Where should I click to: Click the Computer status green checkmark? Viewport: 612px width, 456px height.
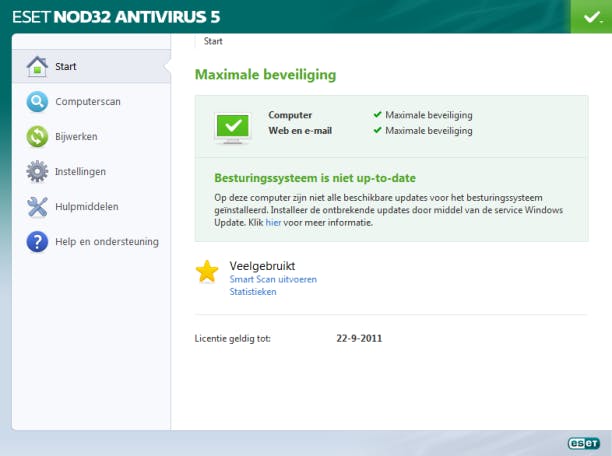(377, 115)
